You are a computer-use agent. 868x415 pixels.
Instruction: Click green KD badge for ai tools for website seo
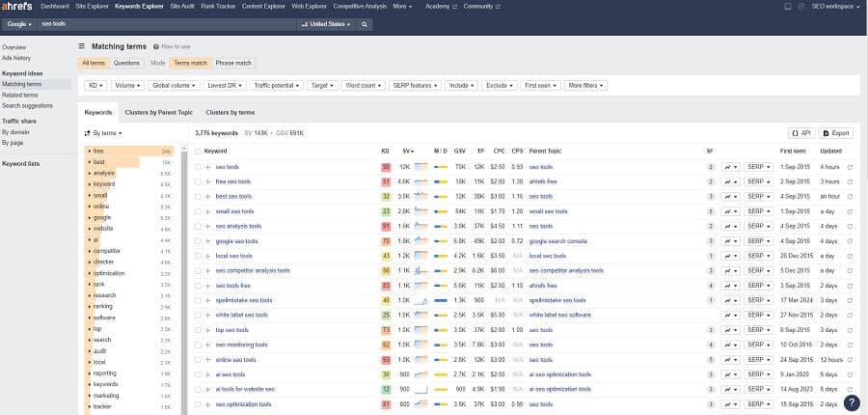386,390
